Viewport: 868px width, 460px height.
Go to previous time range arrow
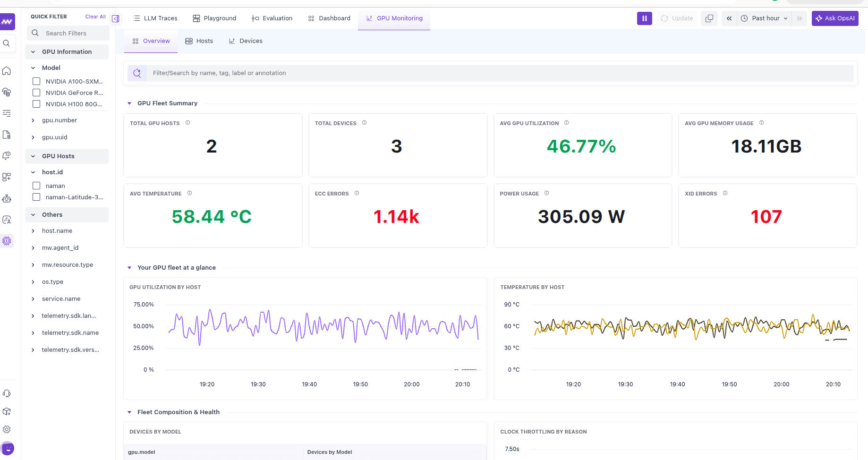[729, 18]
